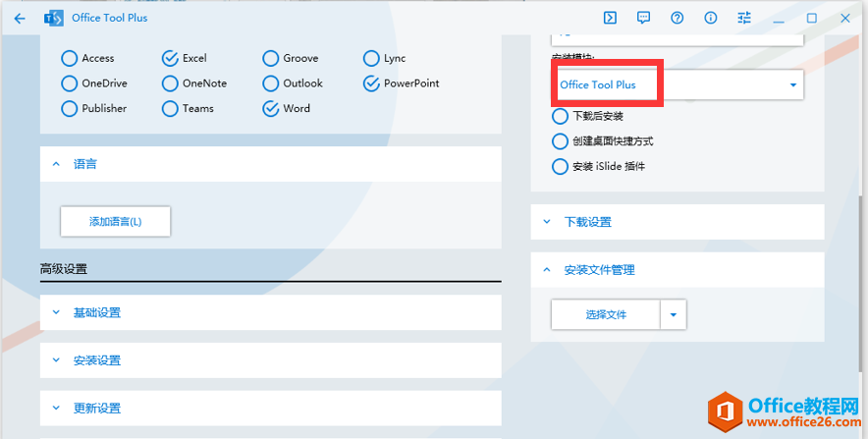Minimize the Office Tool Plus window

[779, 19]
